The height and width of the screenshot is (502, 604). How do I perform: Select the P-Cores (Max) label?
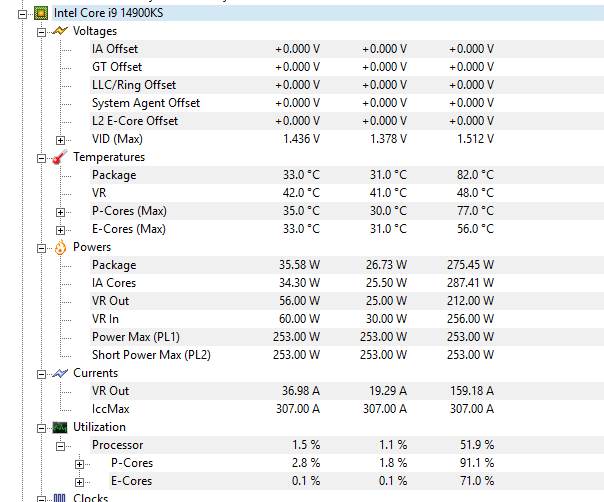click(x=129, y=211)
